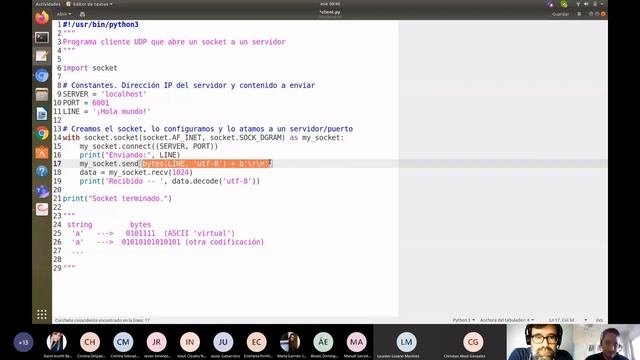Open Google Chrome from the dock
The height and width of the screenshot is (360, 640).
42,133
